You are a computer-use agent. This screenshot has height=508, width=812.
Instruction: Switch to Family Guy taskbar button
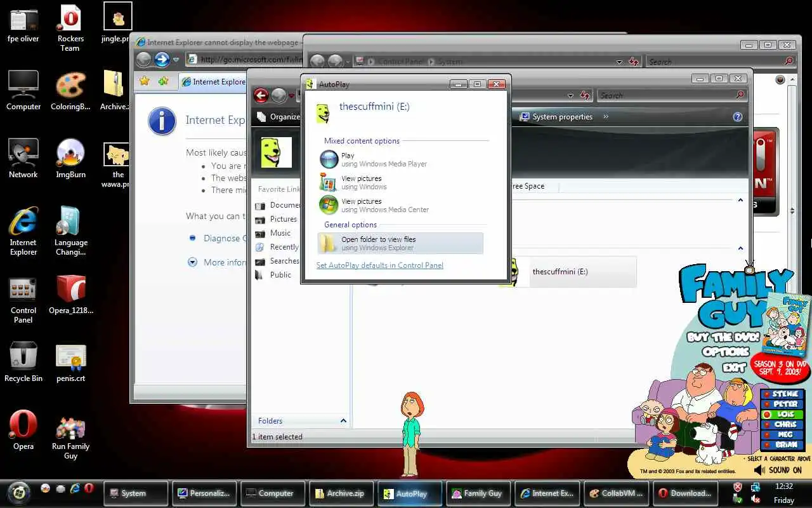point(478,493)
